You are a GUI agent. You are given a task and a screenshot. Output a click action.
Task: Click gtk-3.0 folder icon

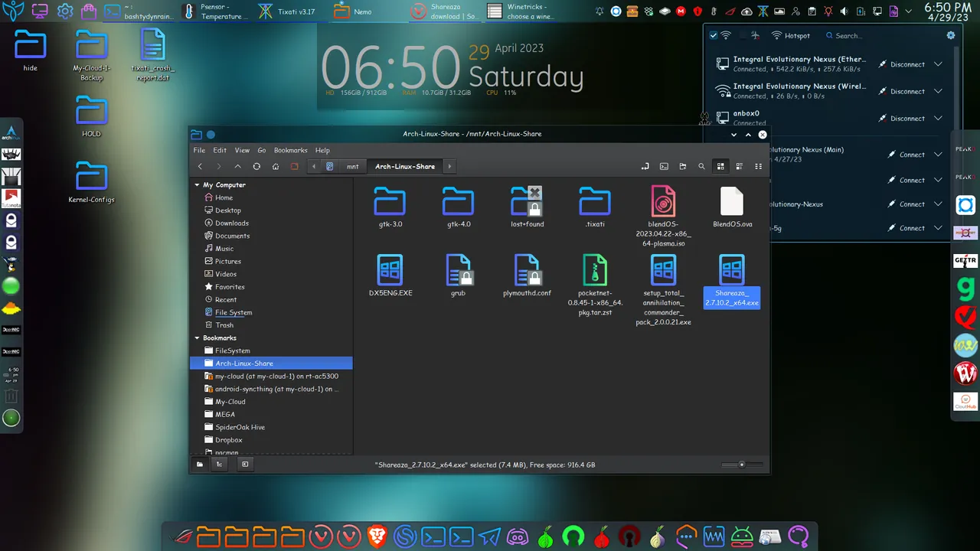[390, 202]
